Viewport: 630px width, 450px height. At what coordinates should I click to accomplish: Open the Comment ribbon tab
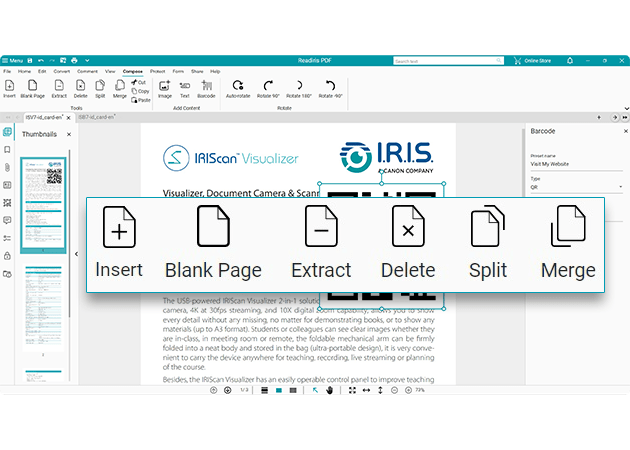point(87,72)
